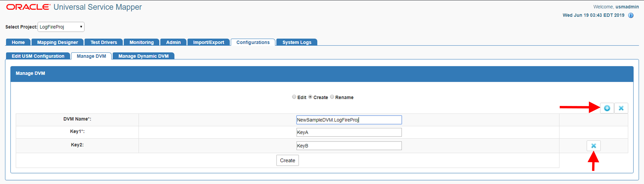Click the Key2: label
The width and height of the screenshot is (644, 184).
tap(77, 145)
